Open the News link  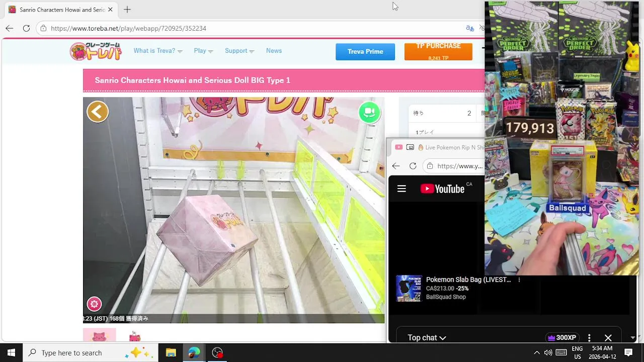(274, 51)
